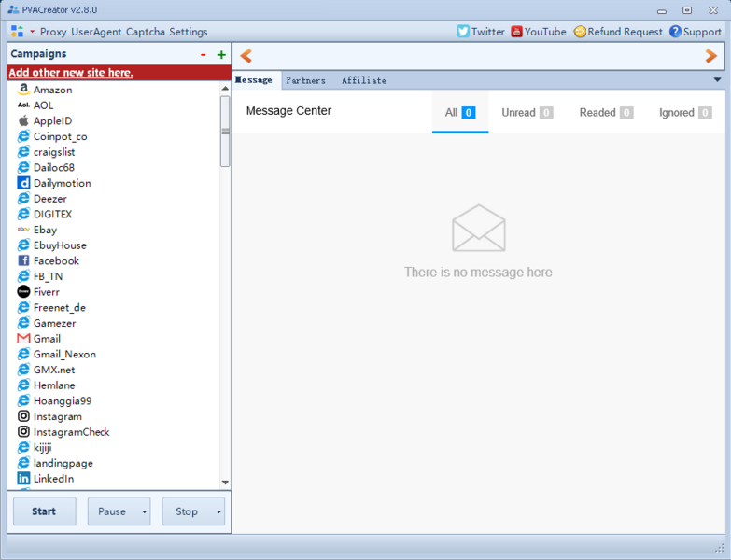Click the colored app menu icon

(17, 31)
